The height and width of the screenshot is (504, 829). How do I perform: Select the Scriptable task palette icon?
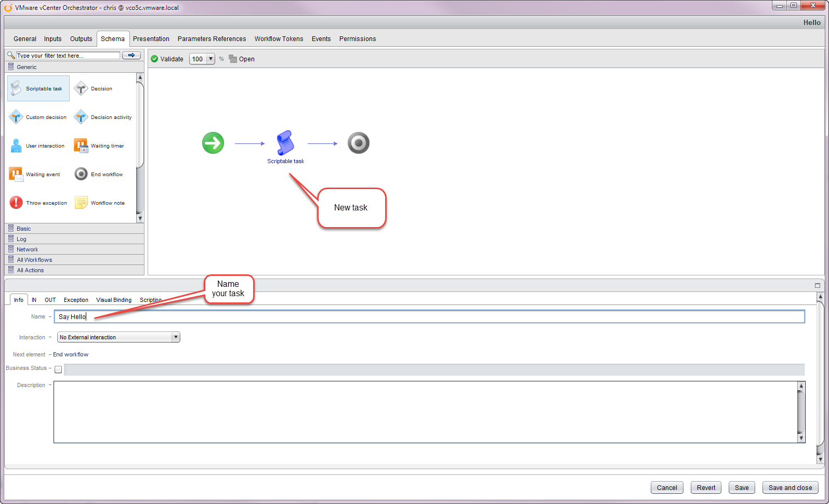17,88
